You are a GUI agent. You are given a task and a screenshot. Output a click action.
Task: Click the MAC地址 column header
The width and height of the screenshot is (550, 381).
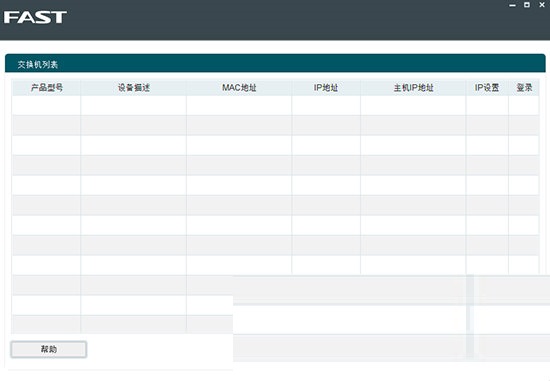[239, 88]
